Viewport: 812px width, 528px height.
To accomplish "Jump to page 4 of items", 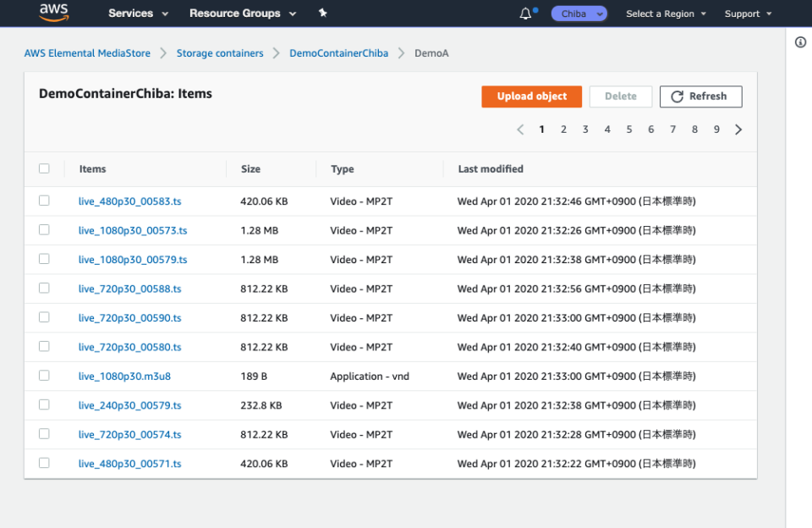I will tap(607, 129).
